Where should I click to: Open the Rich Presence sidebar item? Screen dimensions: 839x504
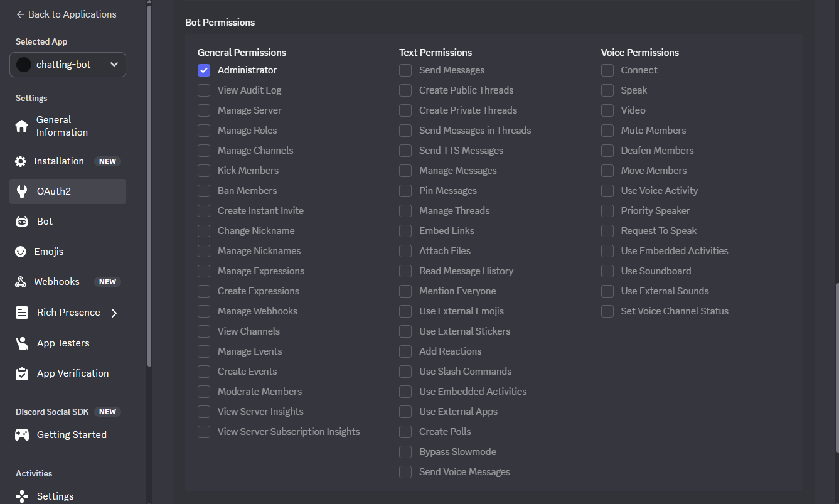tap(68, 313)
